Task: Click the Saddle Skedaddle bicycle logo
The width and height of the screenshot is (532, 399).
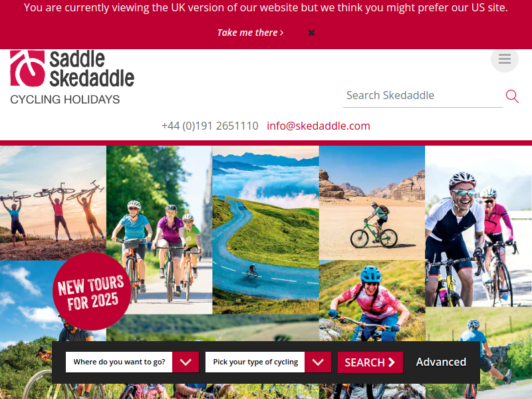Action: (27, 68)
